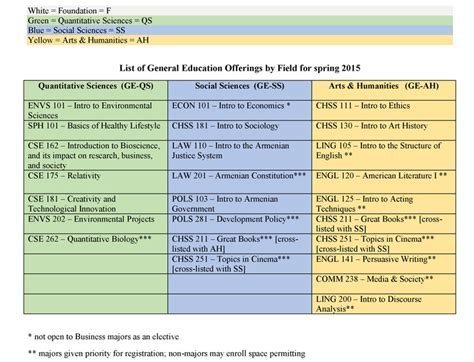Click POLS 281 – Development Policy cell
474x362 pixels.
click(x=240, y=224)
